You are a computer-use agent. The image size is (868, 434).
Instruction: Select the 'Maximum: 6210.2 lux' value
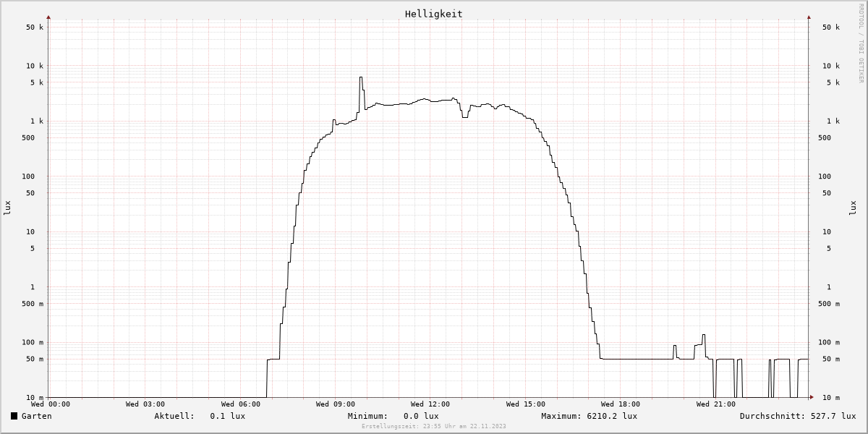[589, 416]
